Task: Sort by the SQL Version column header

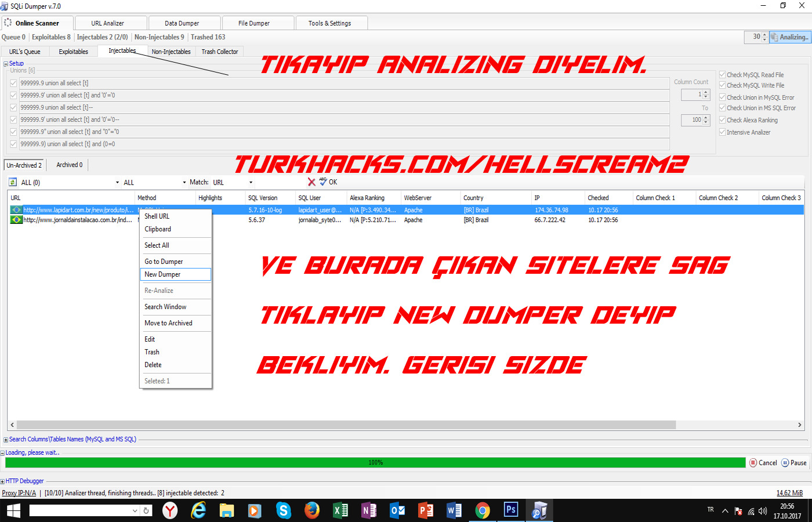Action: coord(270,198)
